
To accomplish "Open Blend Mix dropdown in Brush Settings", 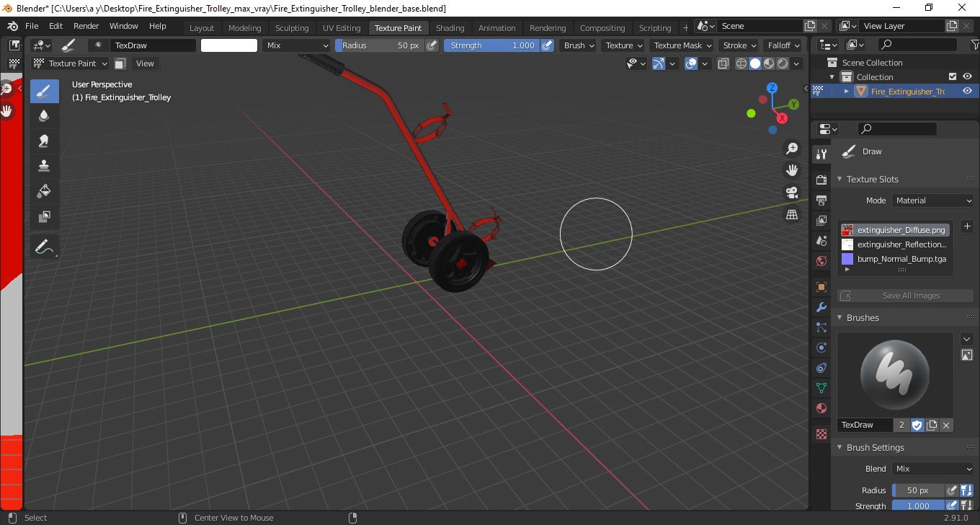I will click(933, 469).
